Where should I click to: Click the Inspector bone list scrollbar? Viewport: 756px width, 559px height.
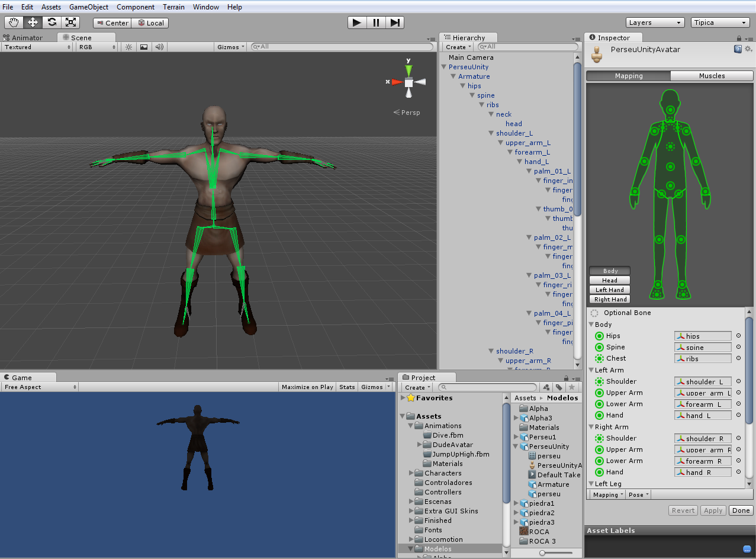(x=749, y=370)
